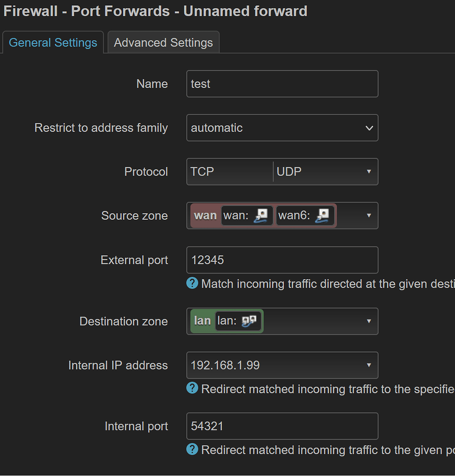455x476 pixels.
Task: Click the UDP protocol entry
Action: click(289, 171)
